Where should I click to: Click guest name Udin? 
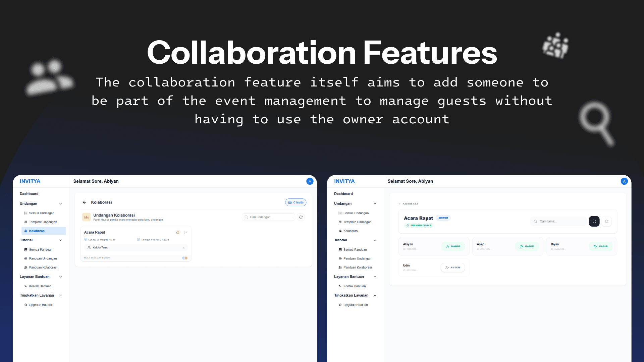[406, 265]
